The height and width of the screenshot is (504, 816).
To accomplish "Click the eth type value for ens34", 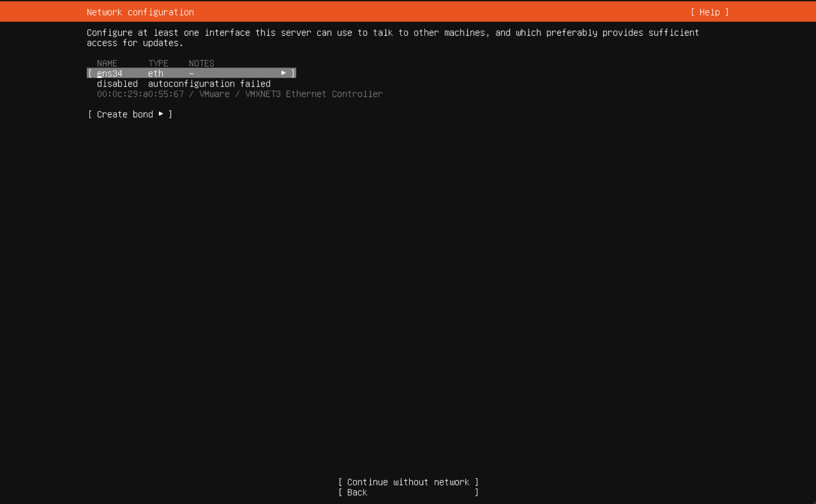I will (156, 74).
